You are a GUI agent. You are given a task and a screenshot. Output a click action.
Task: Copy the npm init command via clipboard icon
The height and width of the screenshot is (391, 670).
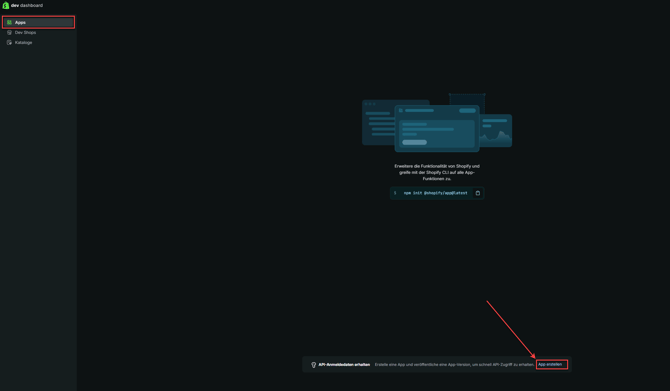(478, 193)
